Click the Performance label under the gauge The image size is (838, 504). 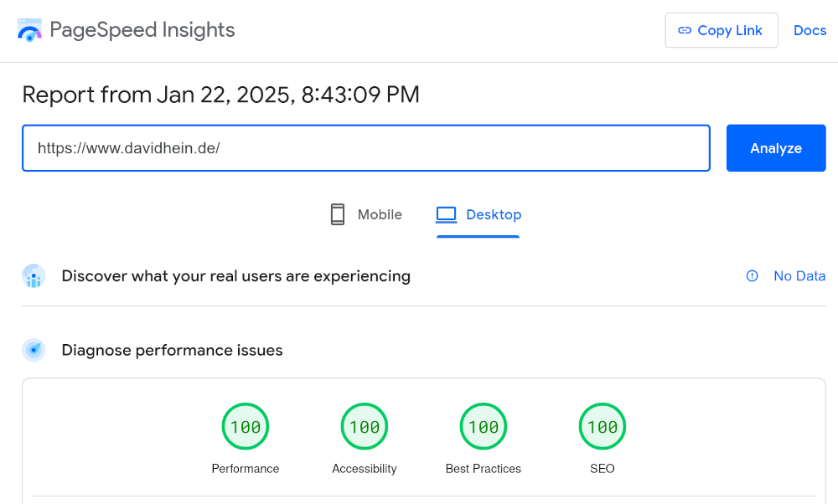[246, 469]
